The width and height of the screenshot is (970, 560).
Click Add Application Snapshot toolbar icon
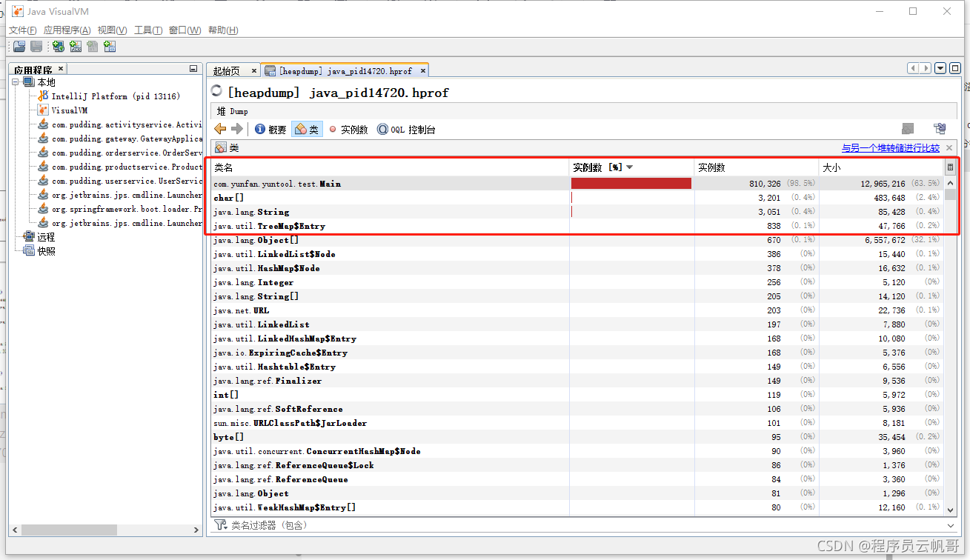pos(110,47)
